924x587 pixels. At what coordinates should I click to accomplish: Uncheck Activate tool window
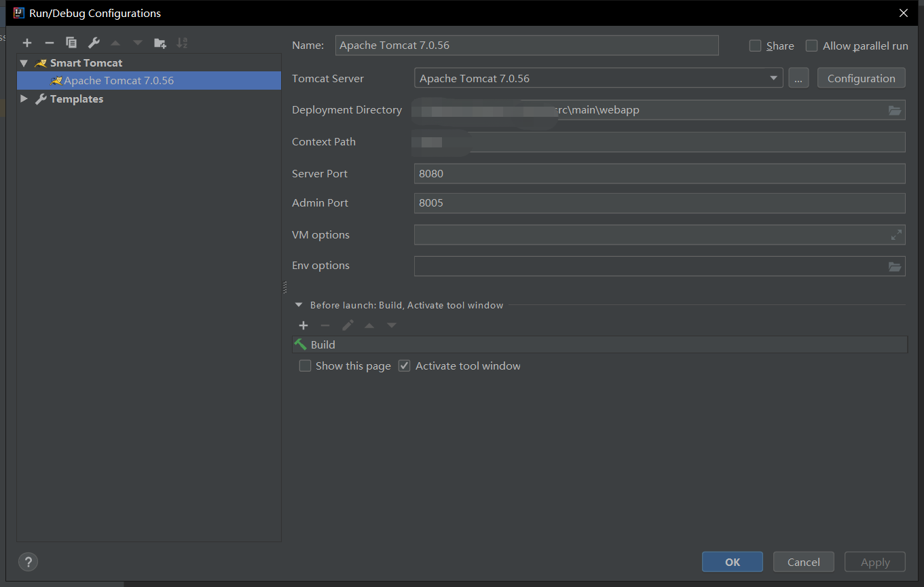click(x=405, y=366)
